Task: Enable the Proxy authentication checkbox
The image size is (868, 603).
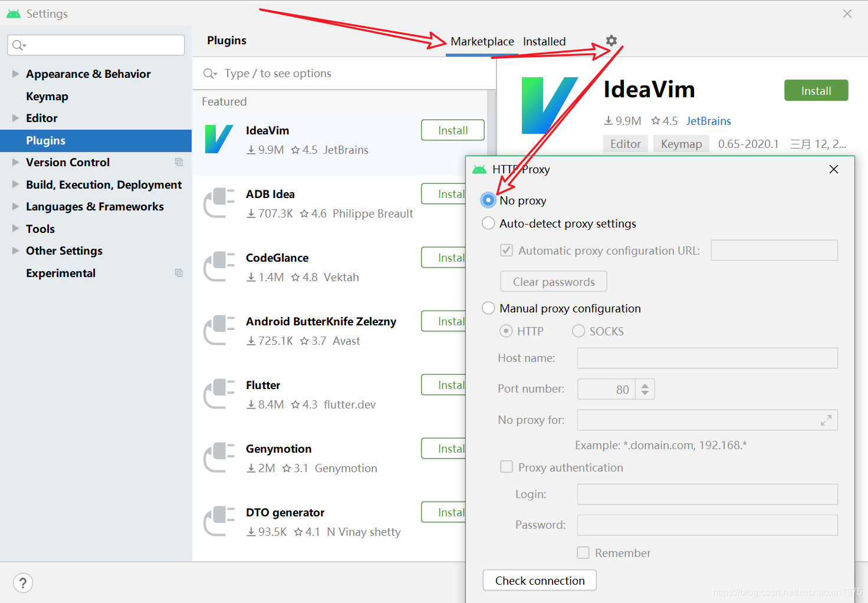Action: (x=507, y=467)
